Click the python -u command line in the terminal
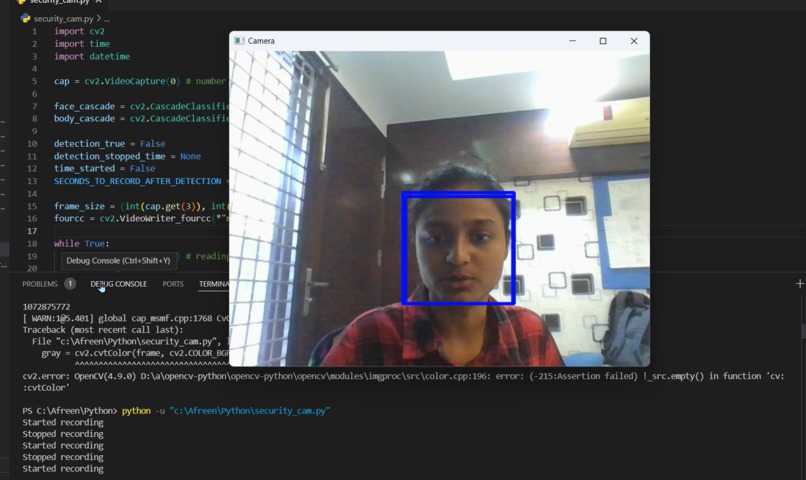 tap(226, 411)
